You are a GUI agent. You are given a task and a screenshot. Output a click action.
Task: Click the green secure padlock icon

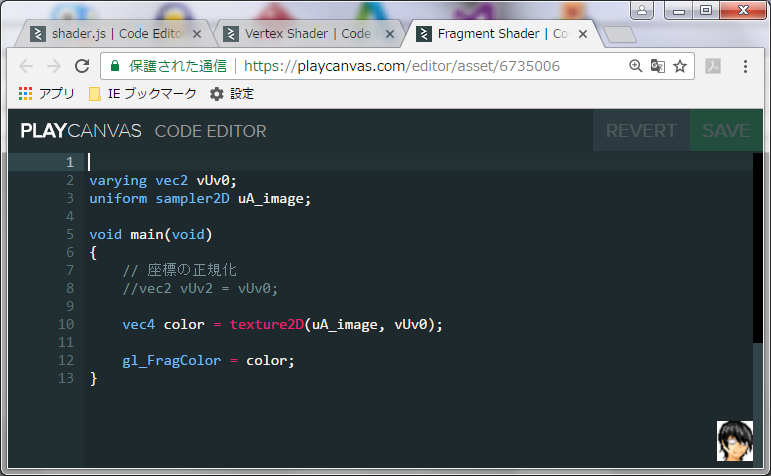click(x=115, y=66)
